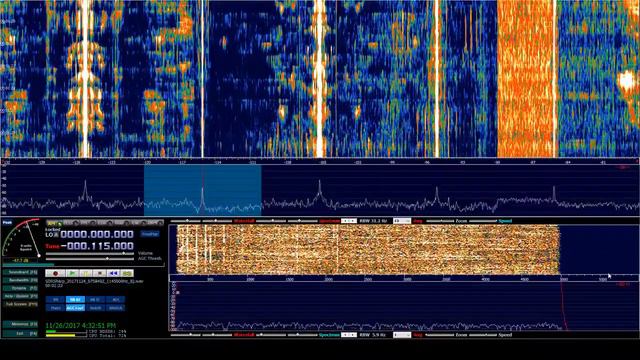Open Soundcard [F5] settings
The height and width of the screenshot is (360, 640).
click(20, 272)
